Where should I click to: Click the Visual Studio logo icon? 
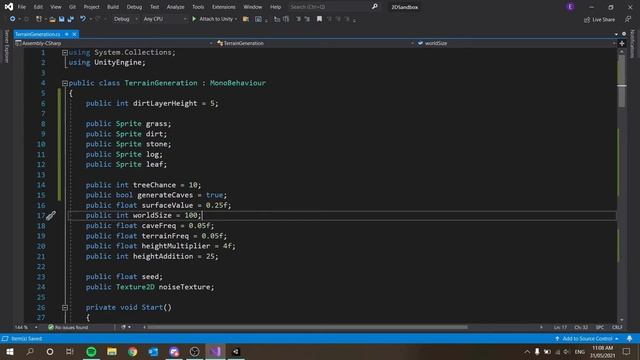[x=8, y=7]
